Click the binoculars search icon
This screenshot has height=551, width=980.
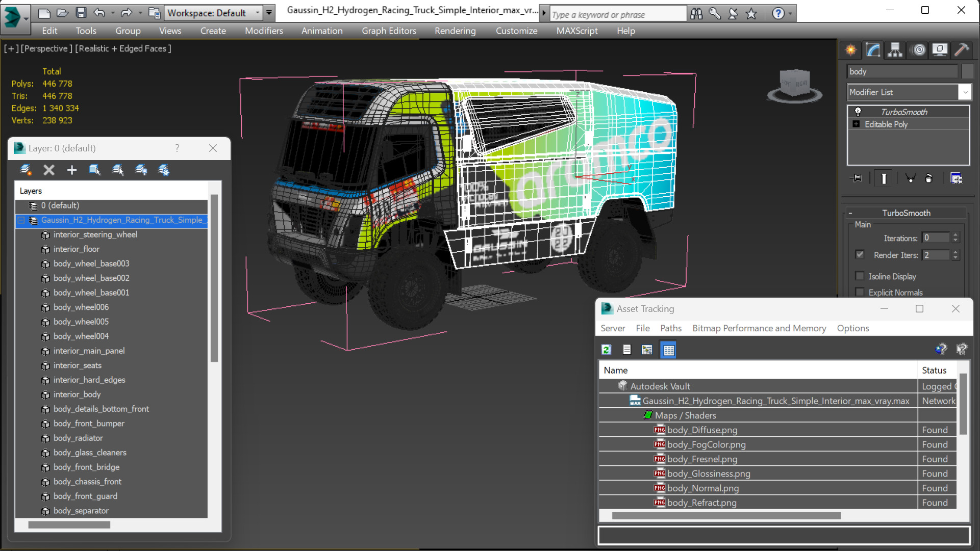point(696,14)
